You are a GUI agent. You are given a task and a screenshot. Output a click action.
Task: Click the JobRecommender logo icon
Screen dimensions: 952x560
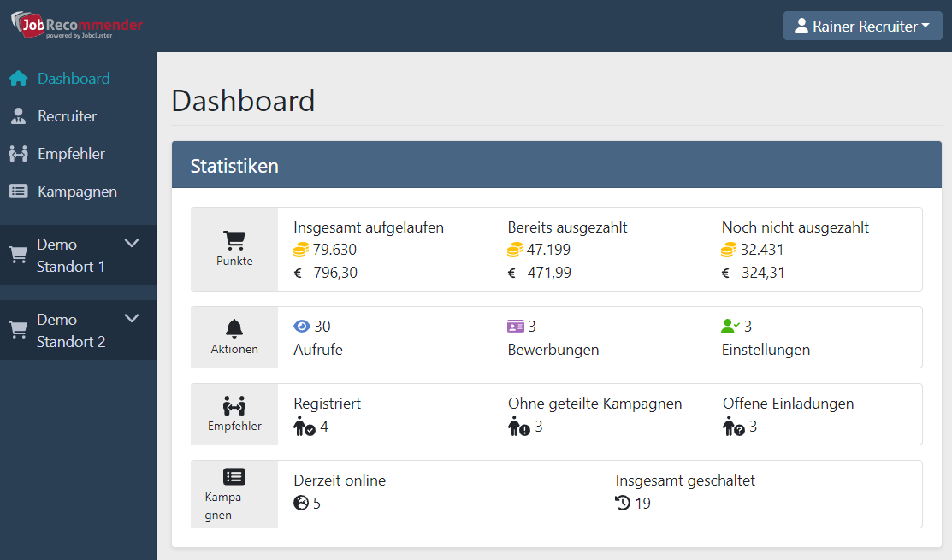pos(27,24)
